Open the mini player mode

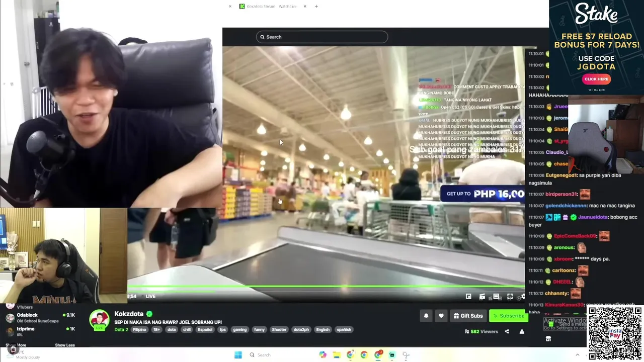tap(468, 297)
